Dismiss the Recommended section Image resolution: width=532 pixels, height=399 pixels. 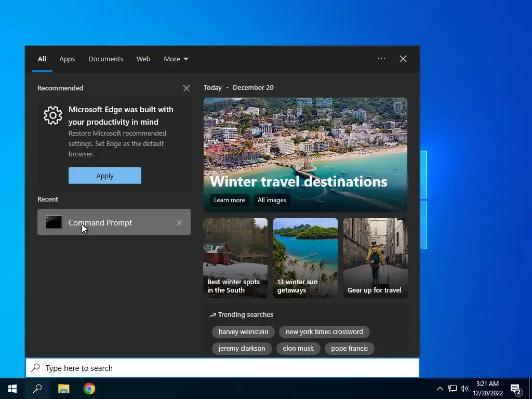[x=187, y=88]
